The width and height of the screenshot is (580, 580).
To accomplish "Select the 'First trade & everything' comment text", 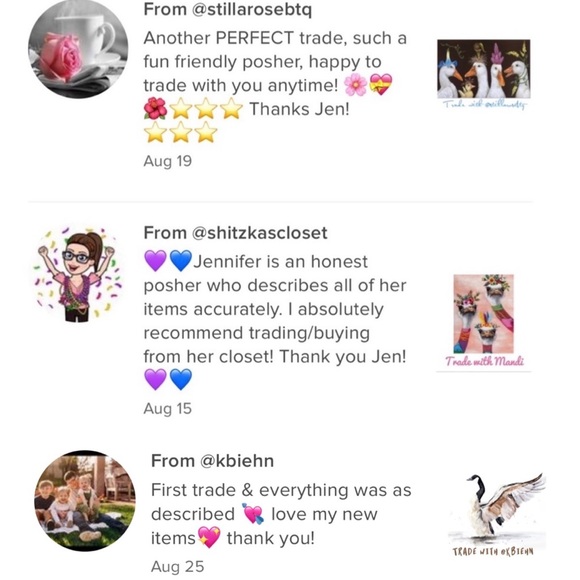I will [x=281, y=514].
